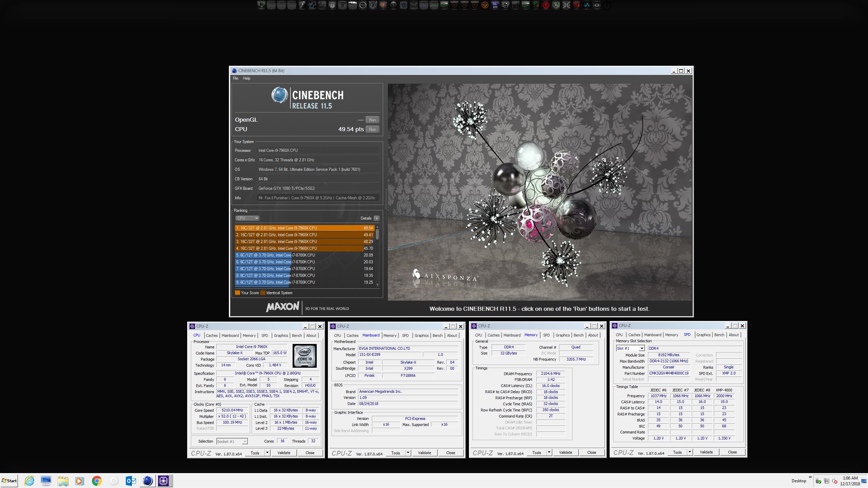Select ranking row 5 scoring 20.09
Screen dimensions: 868x488
pyautogui.click(x=304, y=255)
